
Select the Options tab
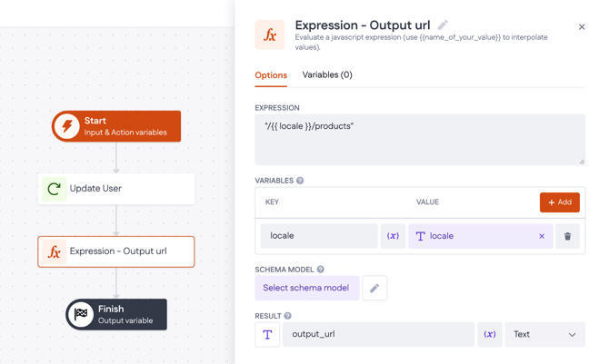(x=271, y=75)
